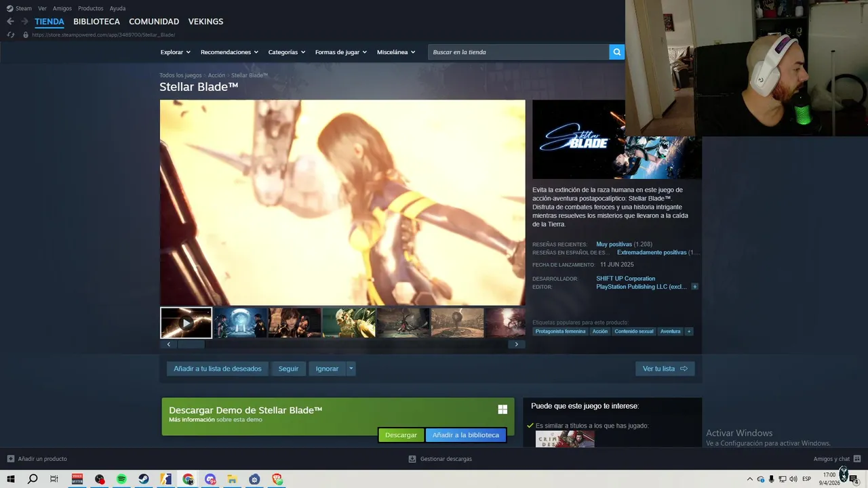This screenshot has width=868, height=488.
Task: Switch to the BIBLIOTECA tab
Action: (x=96, y=22)
